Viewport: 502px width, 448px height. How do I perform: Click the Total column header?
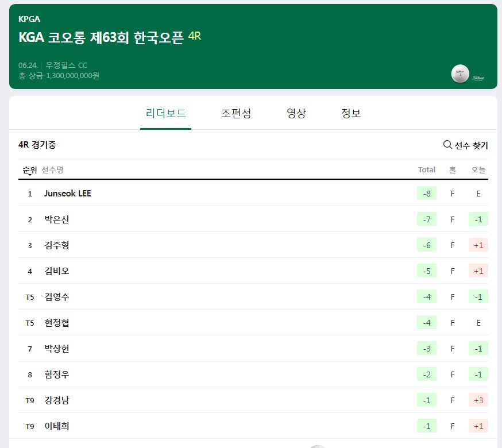426,169
